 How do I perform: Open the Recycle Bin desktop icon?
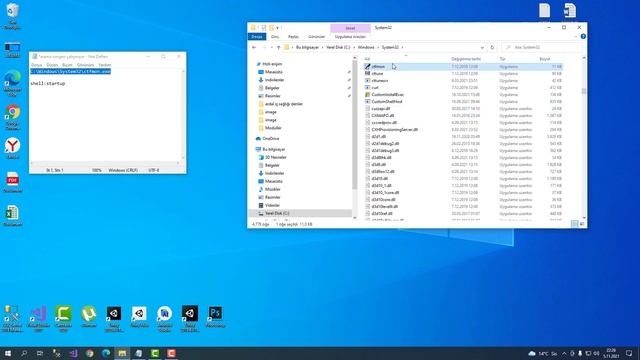coord(13,16)
